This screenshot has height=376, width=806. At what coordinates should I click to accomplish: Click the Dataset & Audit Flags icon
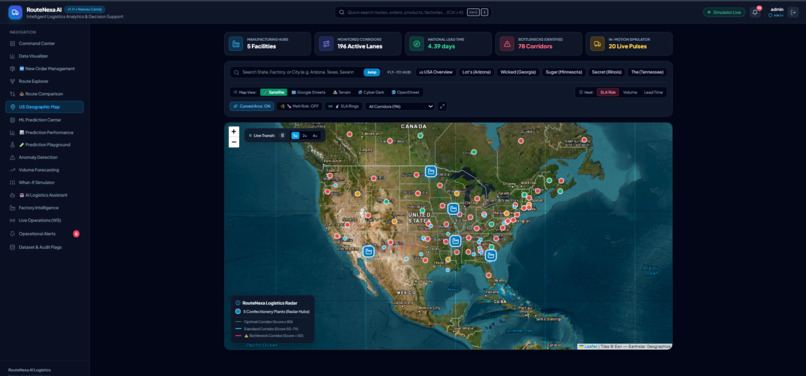[12, 247]
